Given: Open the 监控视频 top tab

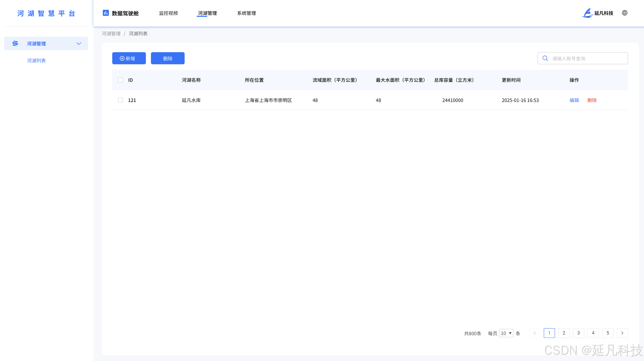Looking at the screenshot, I should coord(168,13).
